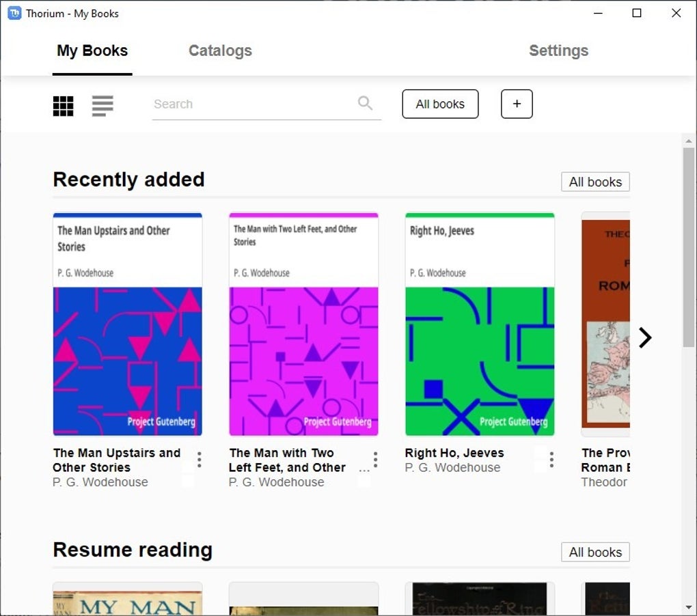Switch to grid view layout

point(63,106)
